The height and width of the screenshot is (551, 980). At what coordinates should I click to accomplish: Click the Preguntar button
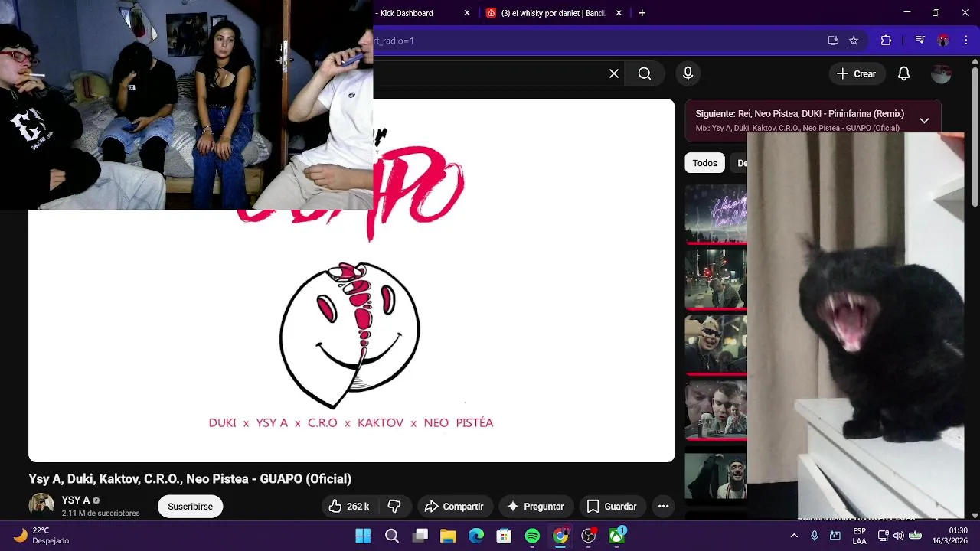[535, 506]
